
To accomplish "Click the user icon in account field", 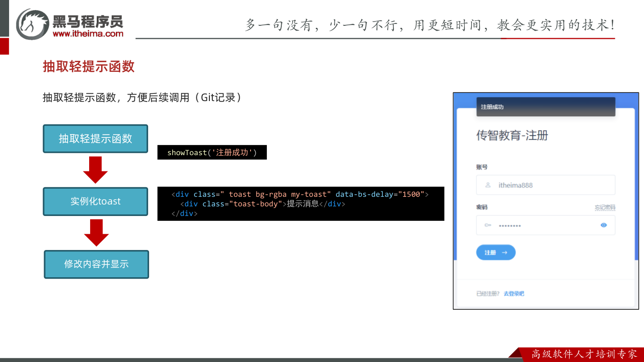I will [x=488, y=185].
